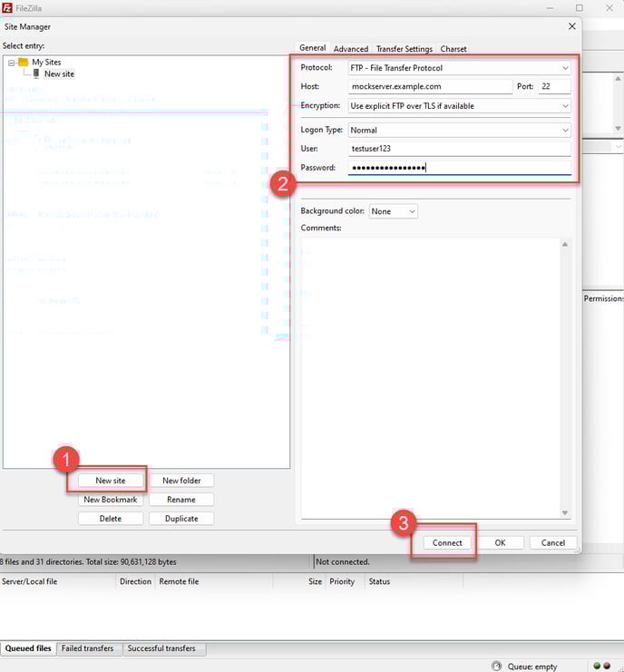Click the Password field
This screenshot has width=624, height=672.
pos(460,168)
